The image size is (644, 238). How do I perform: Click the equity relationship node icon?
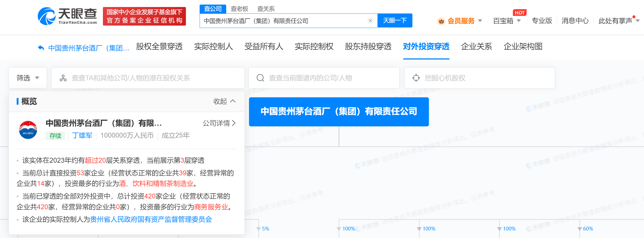[x=63, y=78]
